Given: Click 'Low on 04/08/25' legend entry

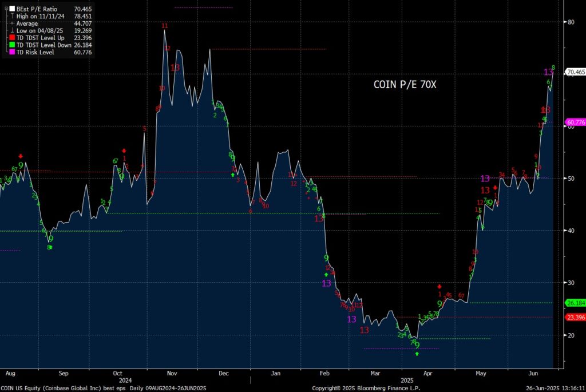Looking at the screenshot, I should 41,31.
